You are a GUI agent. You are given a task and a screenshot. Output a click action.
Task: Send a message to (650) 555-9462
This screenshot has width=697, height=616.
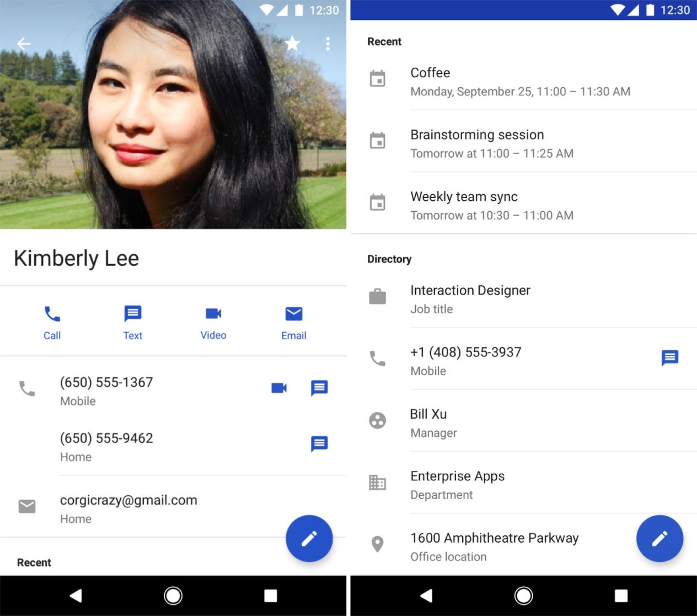tap(319, 444)
